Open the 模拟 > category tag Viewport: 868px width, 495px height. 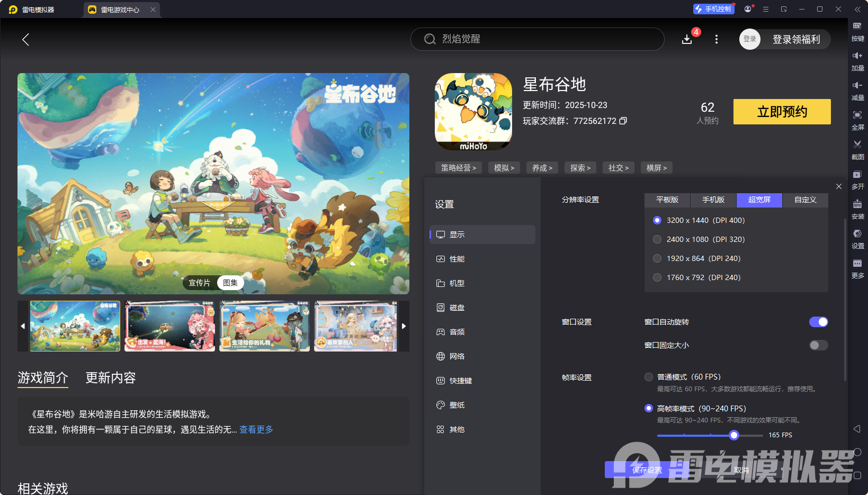(x=504, y=168)
